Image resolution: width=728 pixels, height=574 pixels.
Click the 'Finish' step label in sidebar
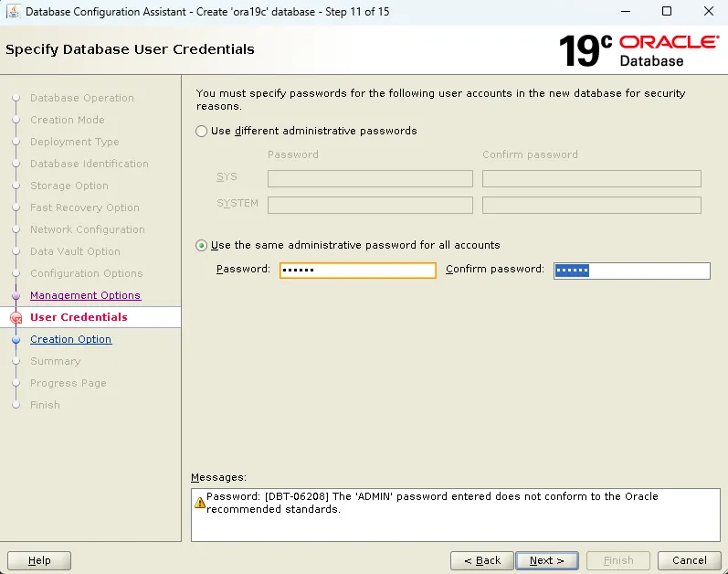(45, 405)
